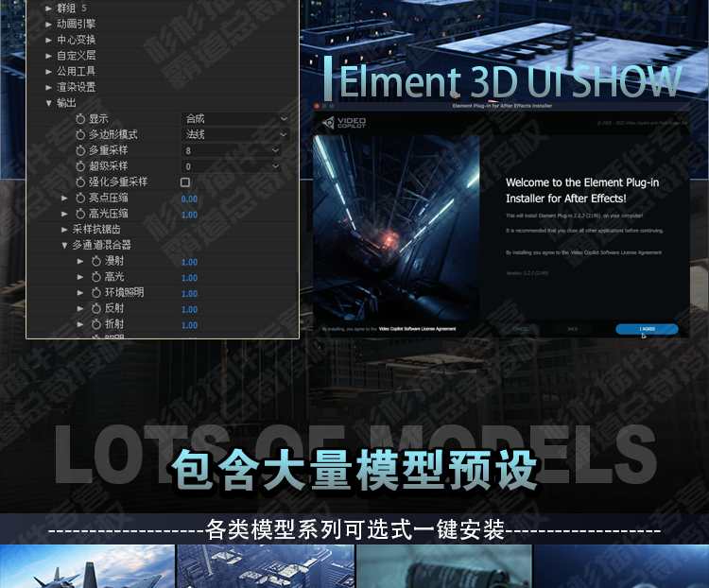Expand the 公用工具 section
Image resolution: width=709 pixels, height=588 pixels.
pyautogui.click(x=48, y=72)
